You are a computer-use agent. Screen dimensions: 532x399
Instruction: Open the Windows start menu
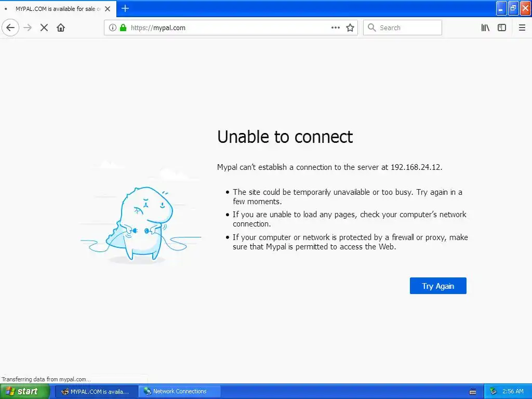[x=25, y=392]
